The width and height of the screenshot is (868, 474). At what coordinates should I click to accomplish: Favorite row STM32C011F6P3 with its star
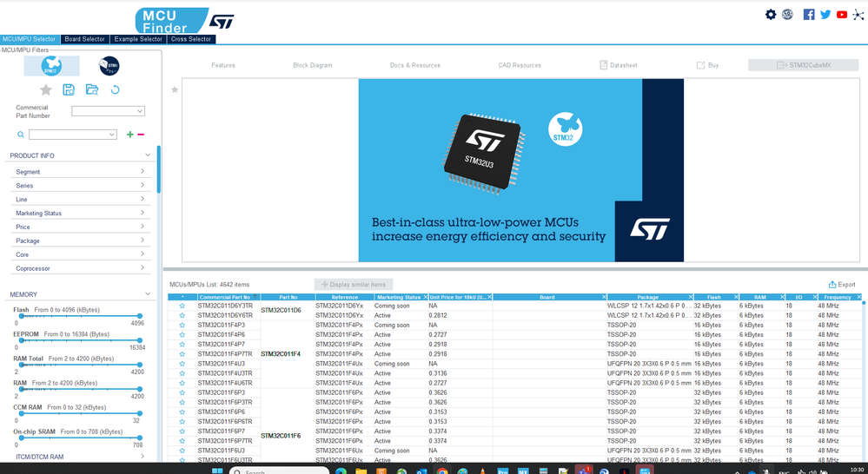[x=182, y=392]
